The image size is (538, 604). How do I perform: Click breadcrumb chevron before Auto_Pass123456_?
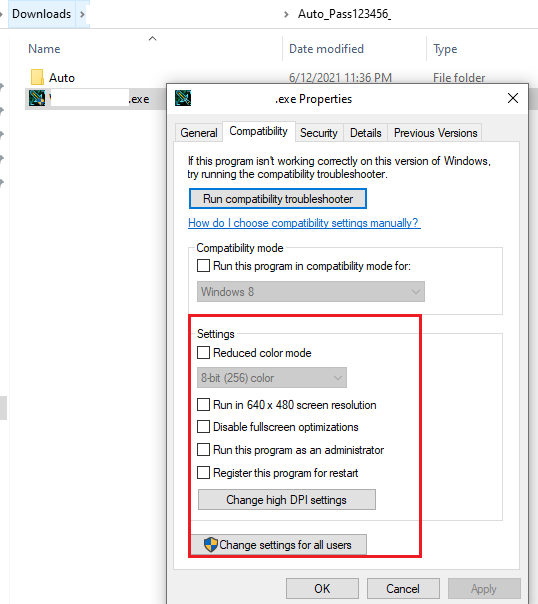click(286, 15)
